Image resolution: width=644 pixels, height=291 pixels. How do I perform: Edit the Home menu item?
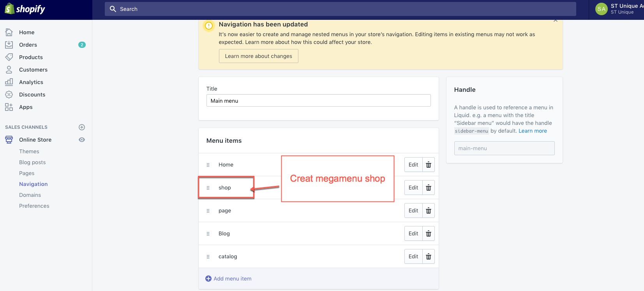(x=413, y=165)
